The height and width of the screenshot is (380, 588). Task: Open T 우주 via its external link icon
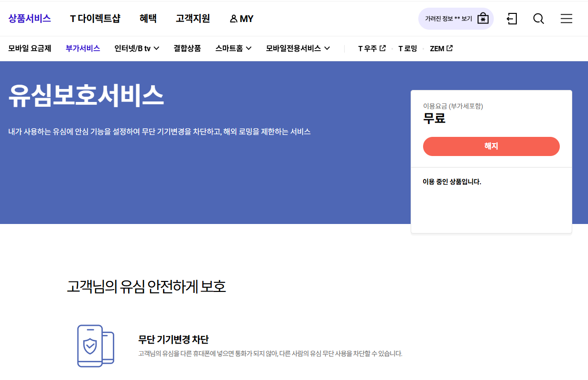[382, 48]
